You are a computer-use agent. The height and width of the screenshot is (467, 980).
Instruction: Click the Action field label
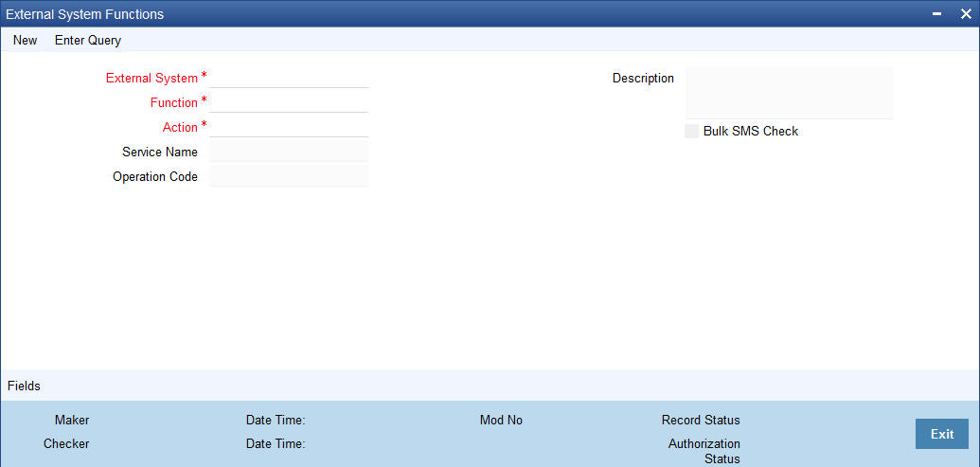[x=180, y=127]
